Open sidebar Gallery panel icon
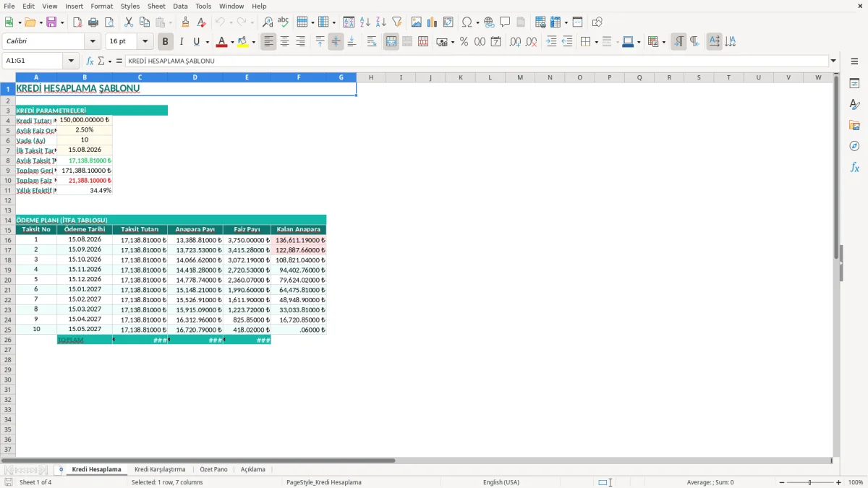The height and width of the screenshot is (488, 868). click(854, 126)
